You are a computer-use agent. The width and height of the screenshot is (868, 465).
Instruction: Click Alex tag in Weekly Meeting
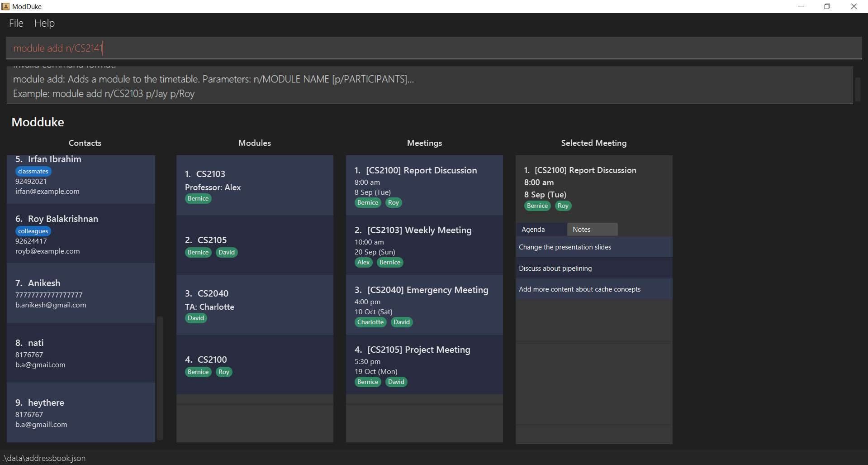point(364,263)
